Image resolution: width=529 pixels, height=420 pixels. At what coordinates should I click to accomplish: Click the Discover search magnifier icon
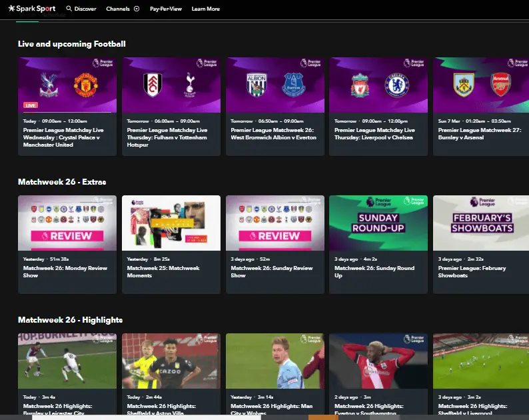69,9
